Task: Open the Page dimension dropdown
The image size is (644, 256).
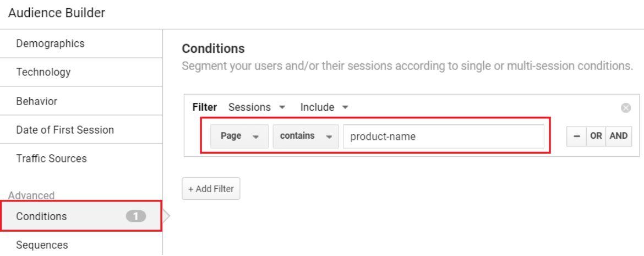Action: [239, 136]
